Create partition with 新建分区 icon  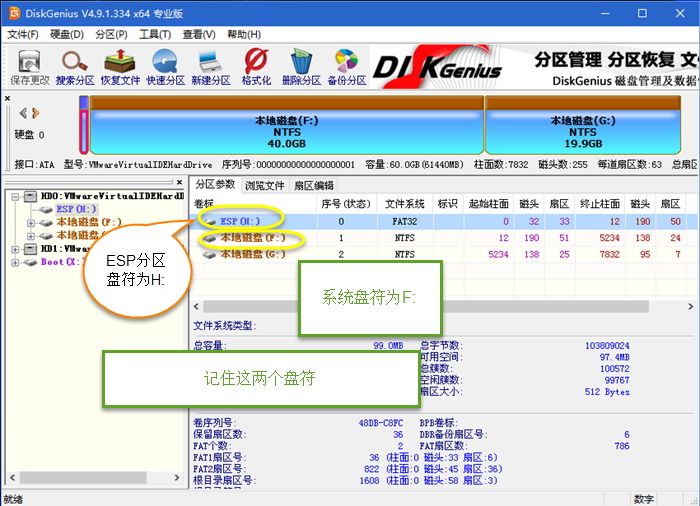[211, 67]
